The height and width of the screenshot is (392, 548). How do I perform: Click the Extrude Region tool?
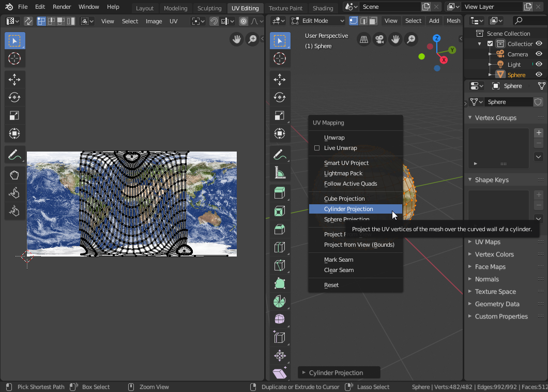point(280,193)
